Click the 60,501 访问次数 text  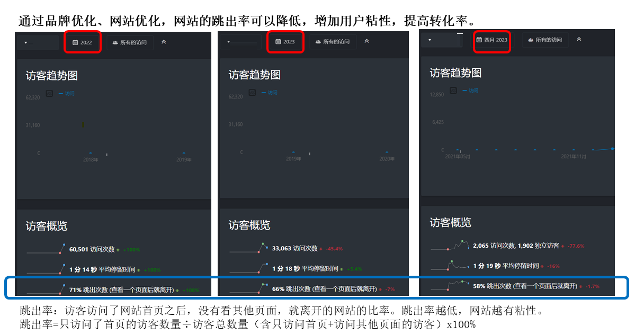(92, 249)
